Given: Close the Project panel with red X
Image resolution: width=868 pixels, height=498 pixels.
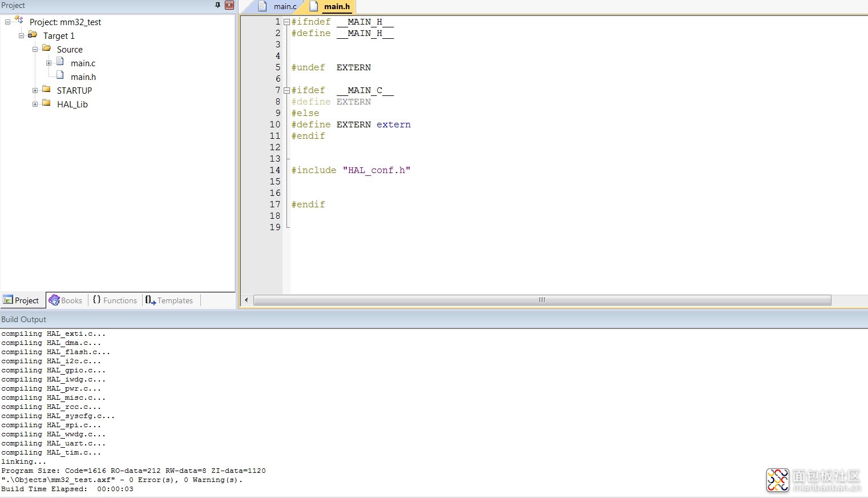Looking at the screenshot, I should click(x=229, y=5).
